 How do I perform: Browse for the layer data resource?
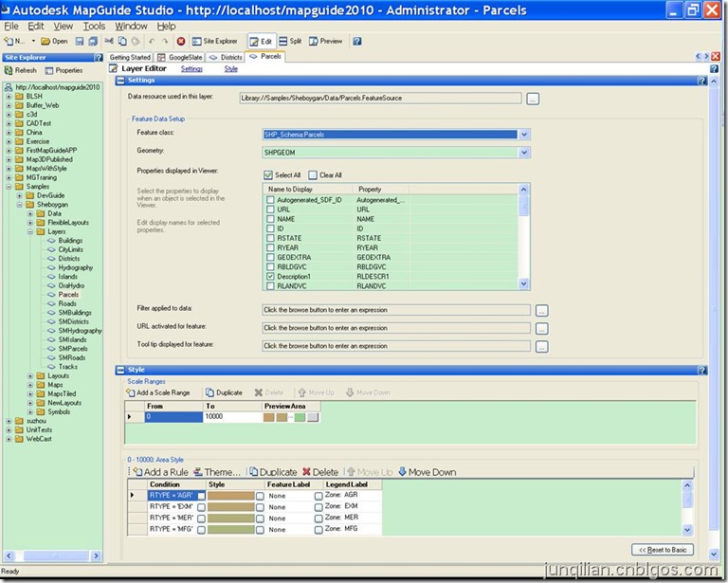click(x=533, y=99)
